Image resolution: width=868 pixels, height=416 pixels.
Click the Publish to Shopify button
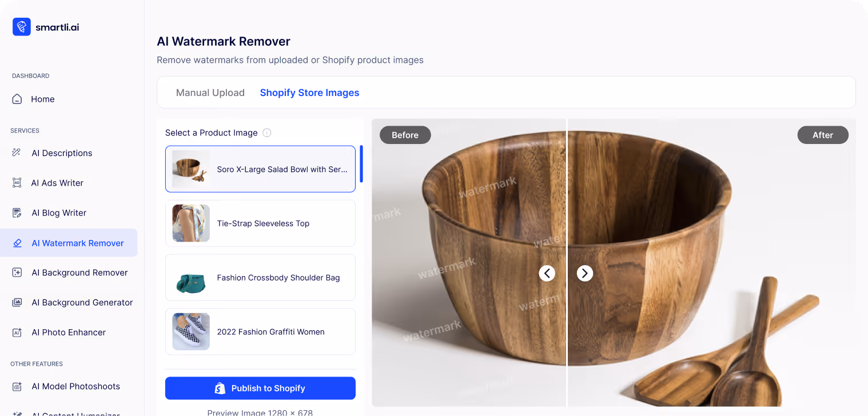[260, 388]
